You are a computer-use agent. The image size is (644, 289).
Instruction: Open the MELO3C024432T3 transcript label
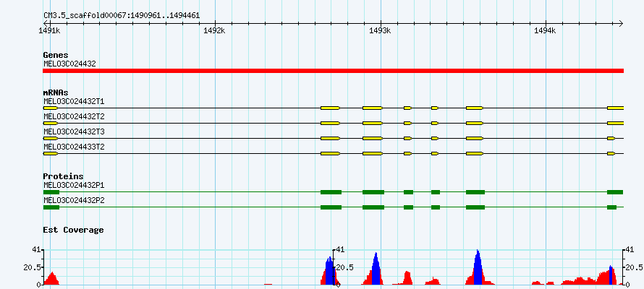pos(74,131)
